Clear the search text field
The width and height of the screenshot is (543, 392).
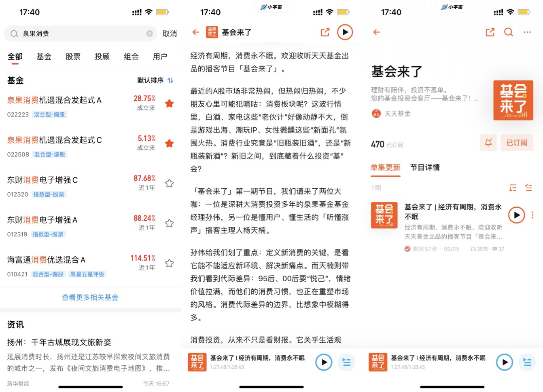click(x=150, y=34)
